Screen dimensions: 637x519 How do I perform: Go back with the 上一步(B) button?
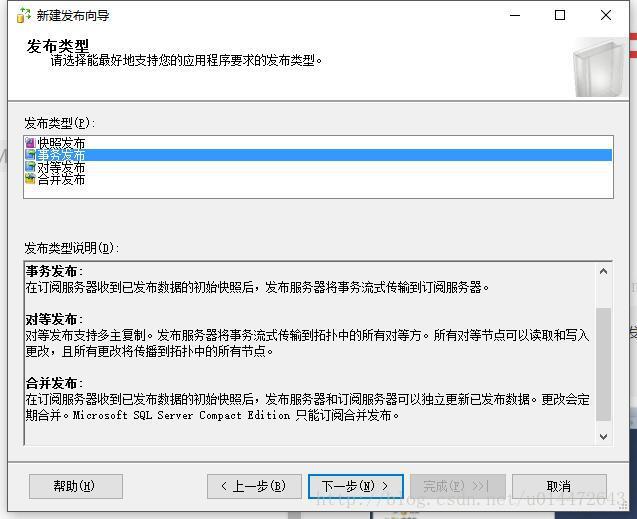[254, 486]
